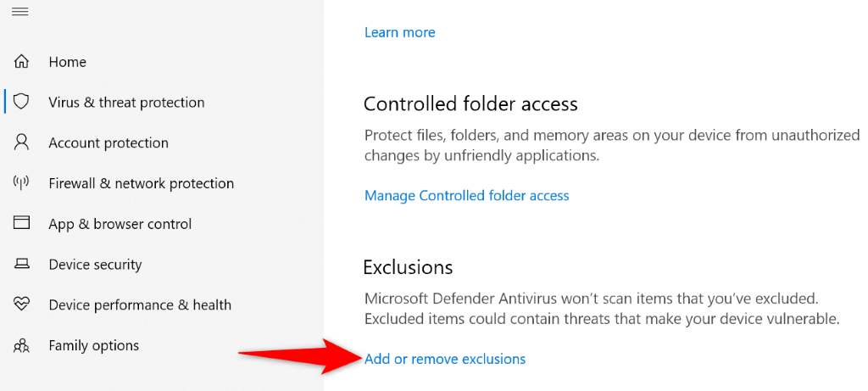Click the Home house icon
868x391 pixels.
[x=22, y=62]
